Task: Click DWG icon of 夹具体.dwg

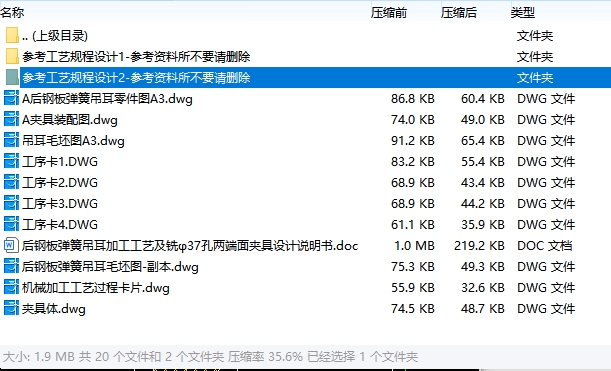Action: click(x=11, y=309)
